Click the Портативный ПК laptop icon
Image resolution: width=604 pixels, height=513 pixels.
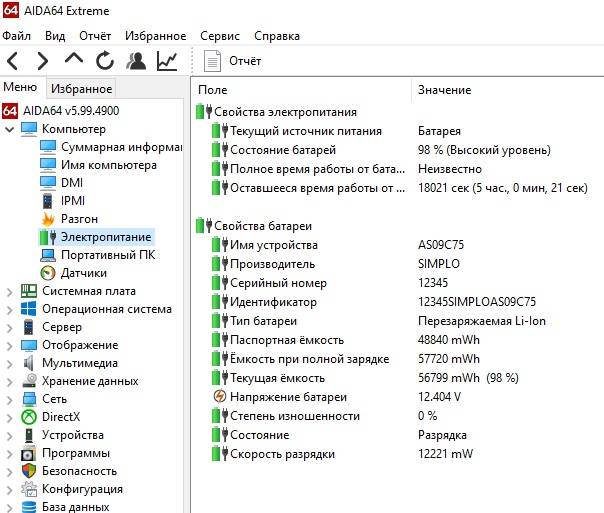click(48, 255)
